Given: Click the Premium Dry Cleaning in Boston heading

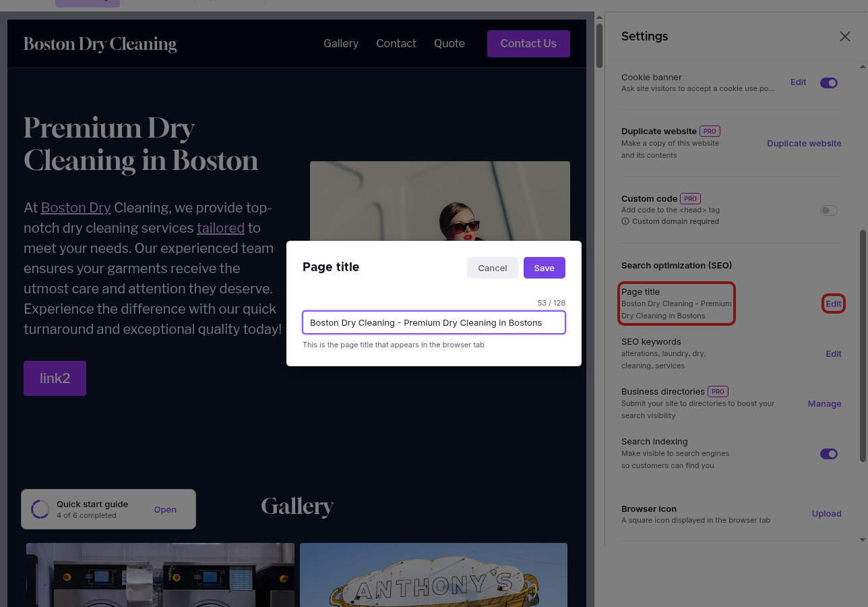Looking at the screenshot, I should [141, 144].
